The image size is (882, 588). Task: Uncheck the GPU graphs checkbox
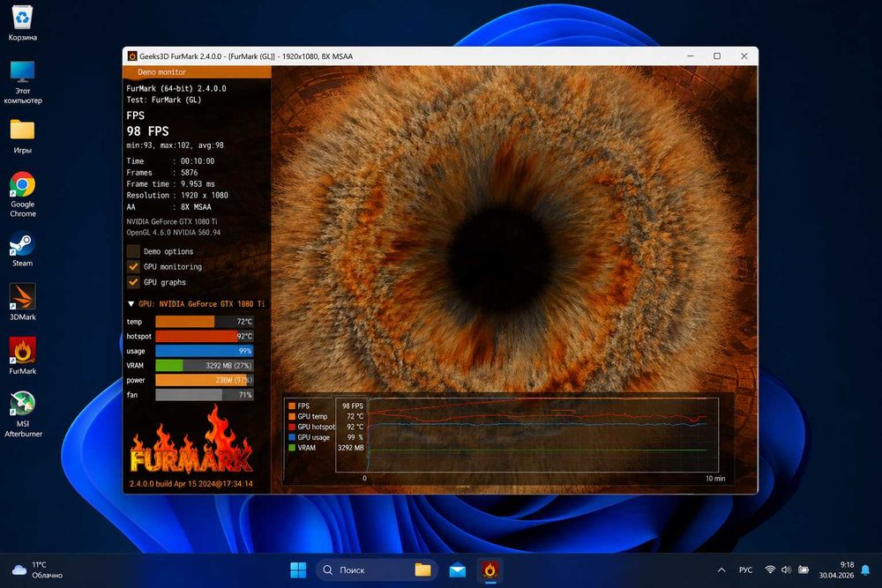point(133,282)
